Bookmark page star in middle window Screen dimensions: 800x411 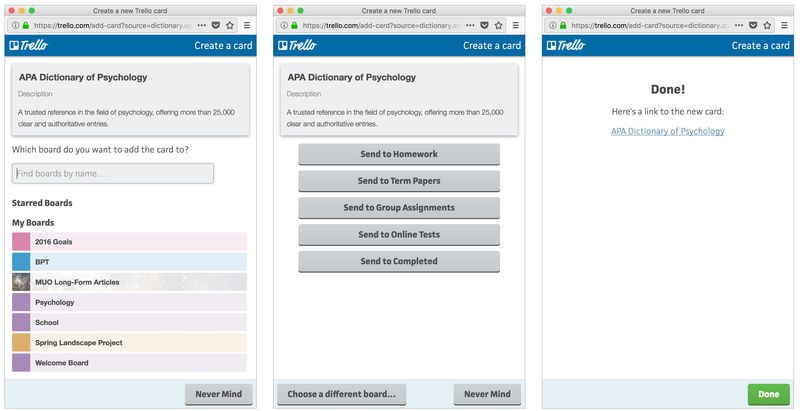498,25
